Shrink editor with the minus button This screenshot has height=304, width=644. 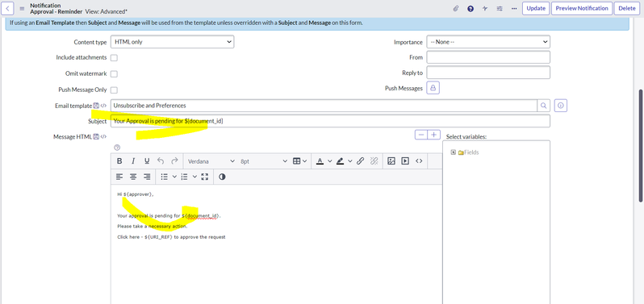pos(421,135)
